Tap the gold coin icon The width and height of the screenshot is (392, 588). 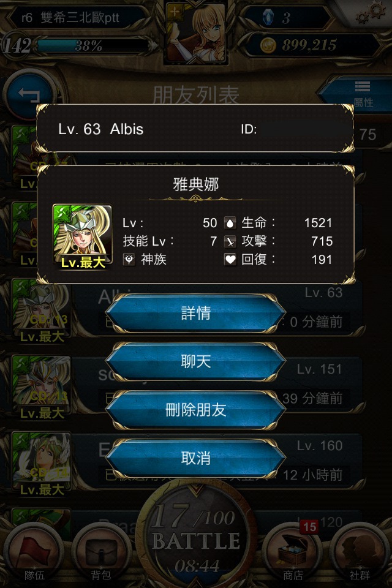pyautogui.click(x=268, y=45)
